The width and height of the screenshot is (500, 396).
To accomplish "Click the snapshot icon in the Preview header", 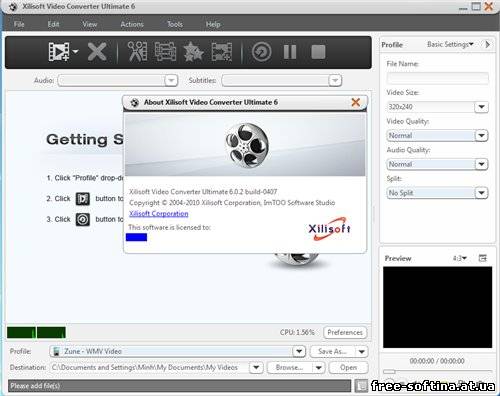I will click(482, 258).
